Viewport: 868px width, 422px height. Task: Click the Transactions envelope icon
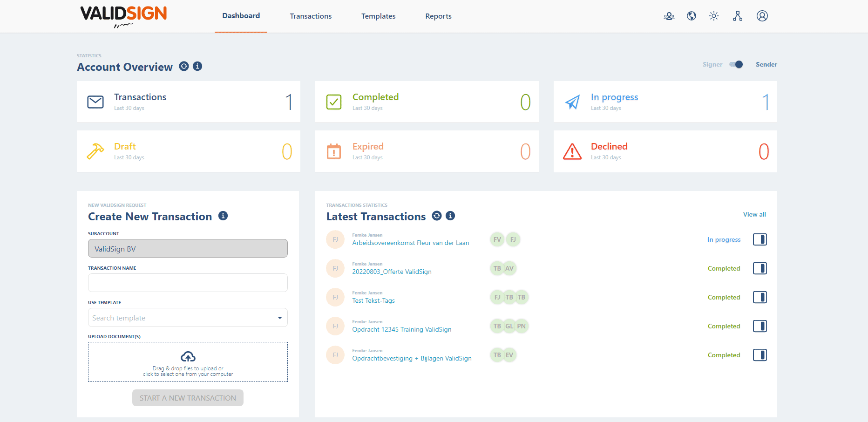click(95, 102)
